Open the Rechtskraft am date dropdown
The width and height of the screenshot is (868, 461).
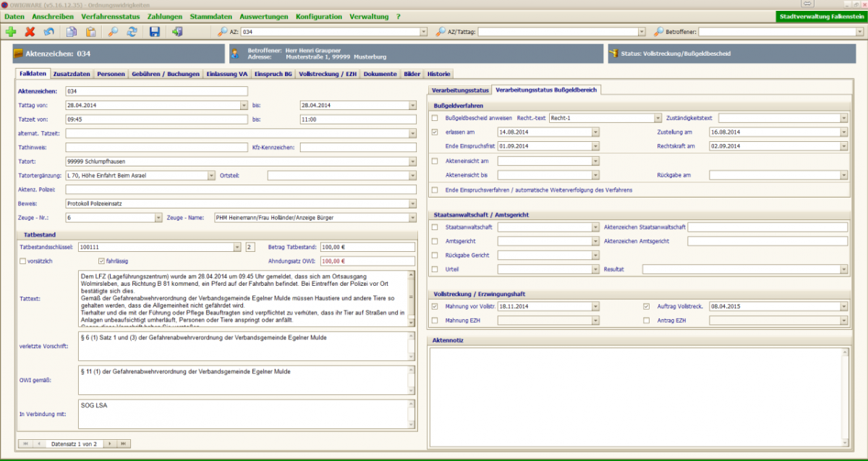(x=843, y=146)
